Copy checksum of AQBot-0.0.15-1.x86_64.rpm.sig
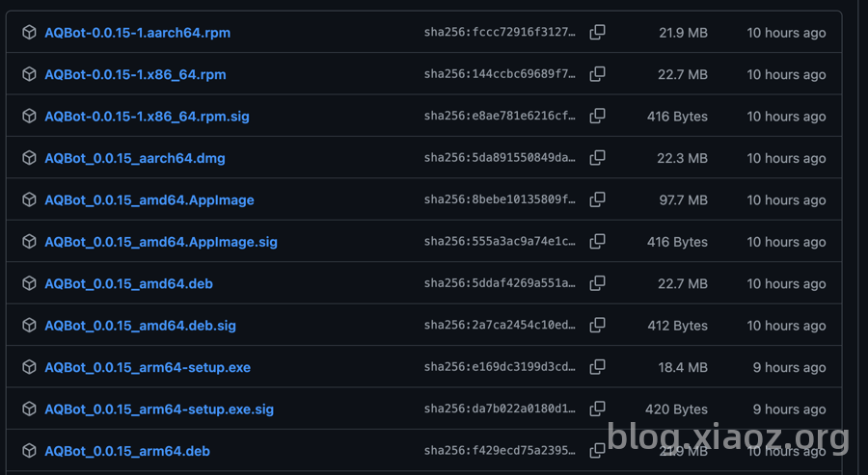 pos(597,117)
